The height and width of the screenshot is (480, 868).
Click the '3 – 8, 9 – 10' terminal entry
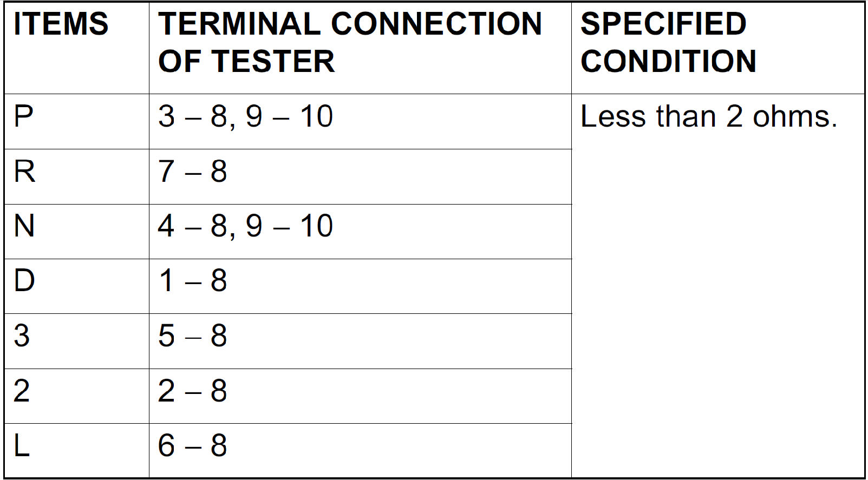point(245,117)
